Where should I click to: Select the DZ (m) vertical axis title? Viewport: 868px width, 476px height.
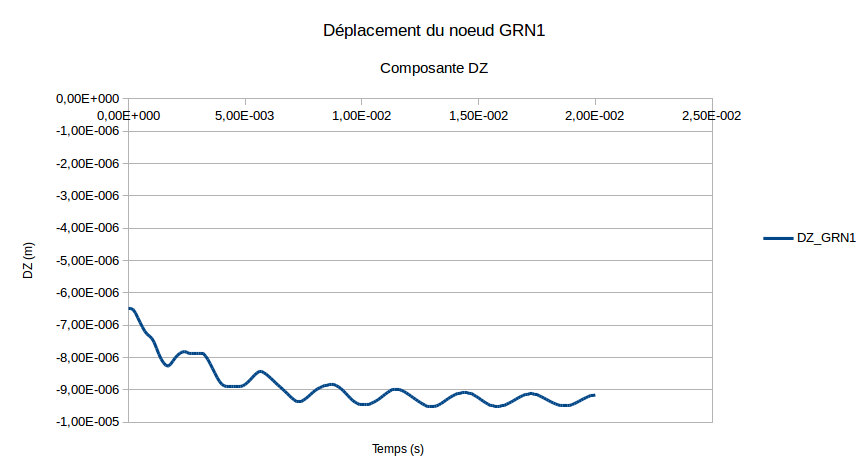(29, 261)
